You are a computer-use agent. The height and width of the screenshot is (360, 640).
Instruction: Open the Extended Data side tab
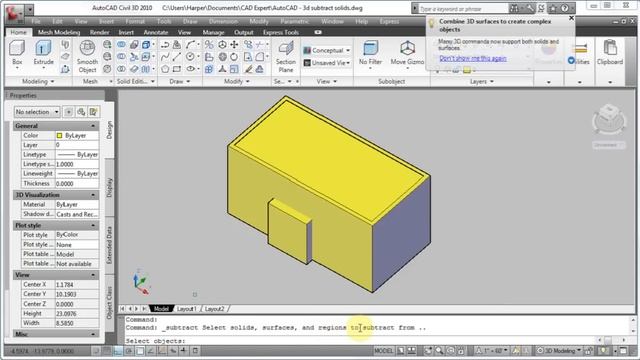pyautogui.click(x=109, y=245)
